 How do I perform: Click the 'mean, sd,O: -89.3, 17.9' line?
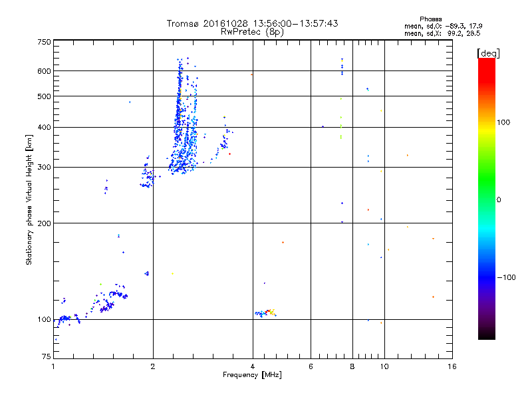click(443, 26)
